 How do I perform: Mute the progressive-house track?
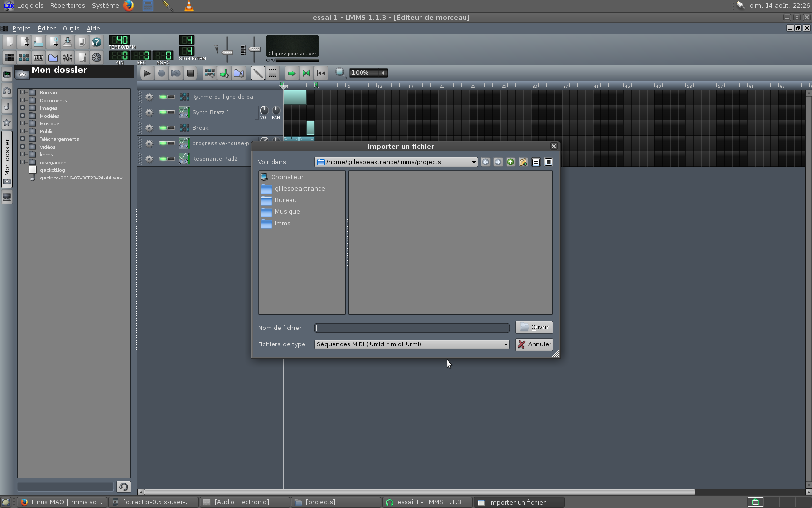point(163,143)
